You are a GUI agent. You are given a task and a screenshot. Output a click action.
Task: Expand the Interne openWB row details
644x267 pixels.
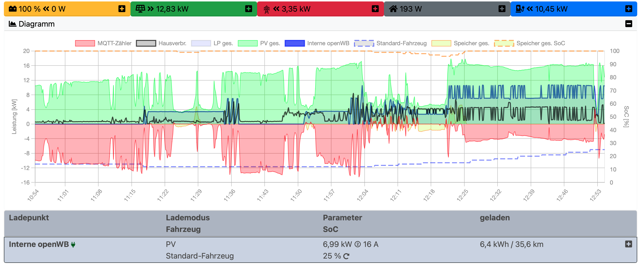(629, 244)
